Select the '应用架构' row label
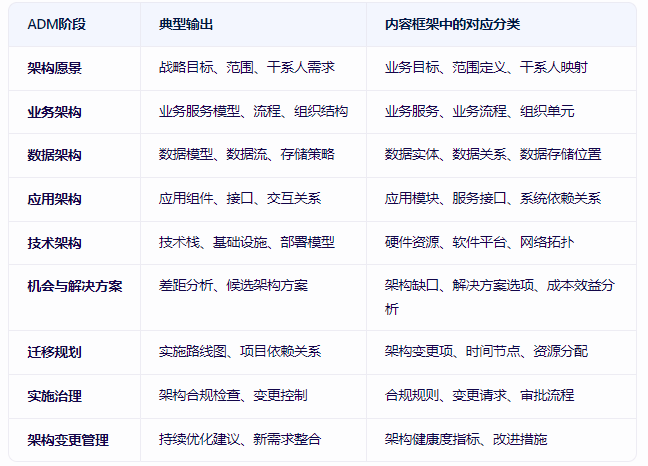 click(x=55, y=199)
